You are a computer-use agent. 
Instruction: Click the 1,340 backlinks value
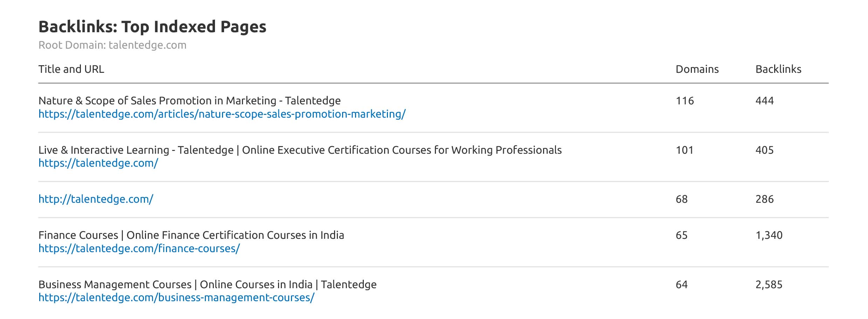(769, 235)
